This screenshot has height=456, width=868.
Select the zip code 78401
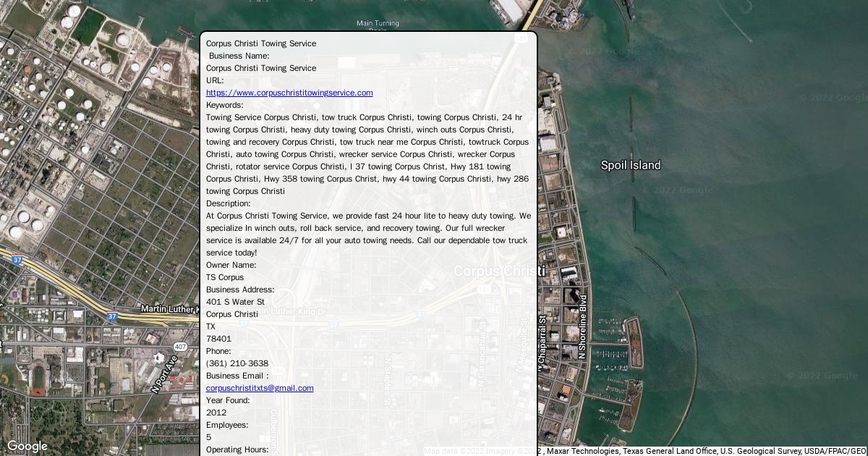218,339
